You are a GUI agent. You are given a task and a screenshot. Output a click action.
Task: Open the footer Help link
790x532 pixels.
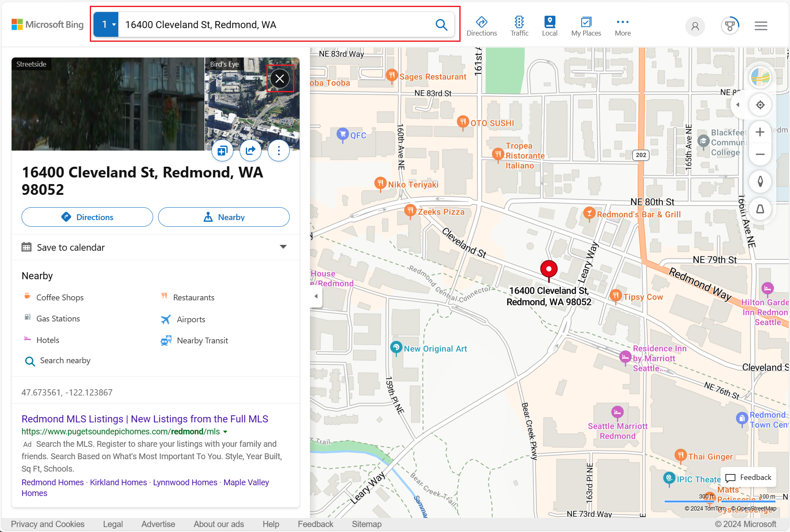pos(271,524)
